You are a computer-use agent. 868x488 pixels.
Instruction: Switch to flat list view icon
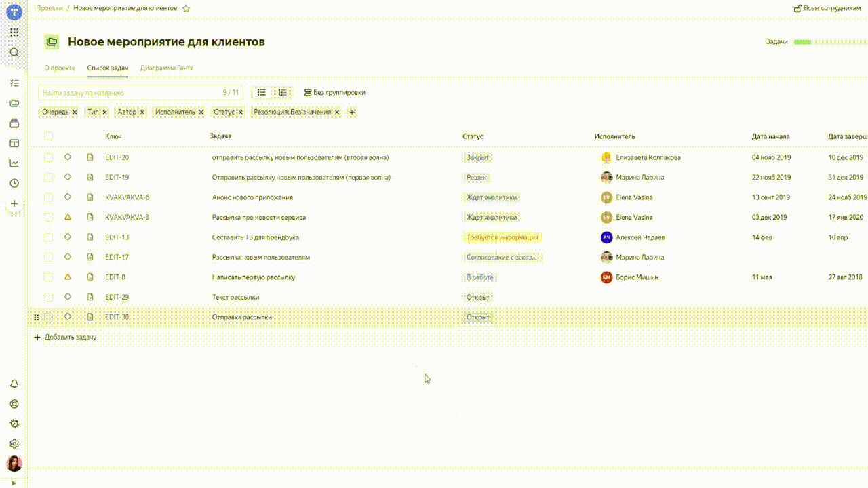click(x=261, y=93)
